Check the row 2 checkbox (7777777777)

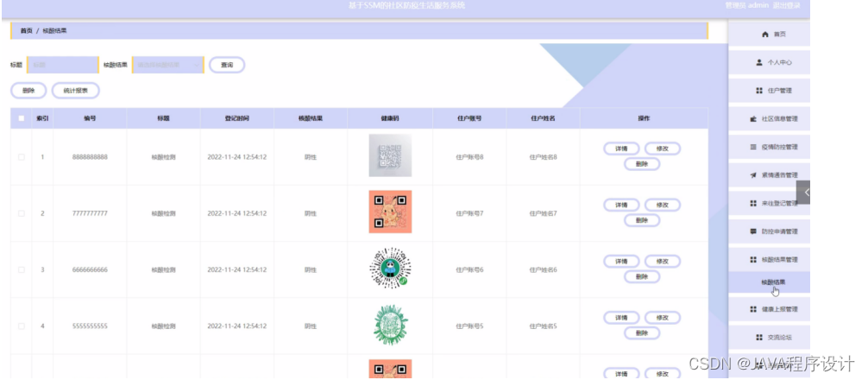tap(21, 213)
